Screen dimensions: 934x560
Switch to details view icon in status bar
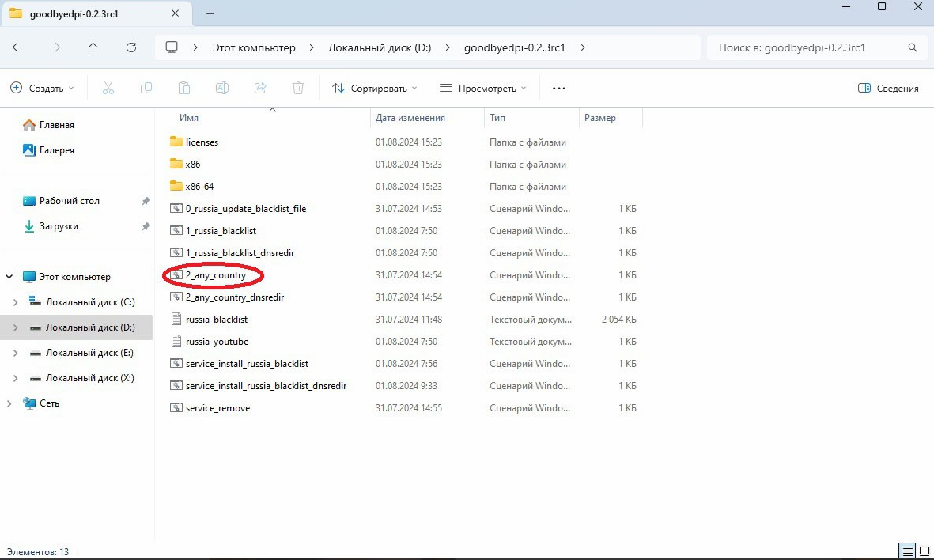[906, 551]
